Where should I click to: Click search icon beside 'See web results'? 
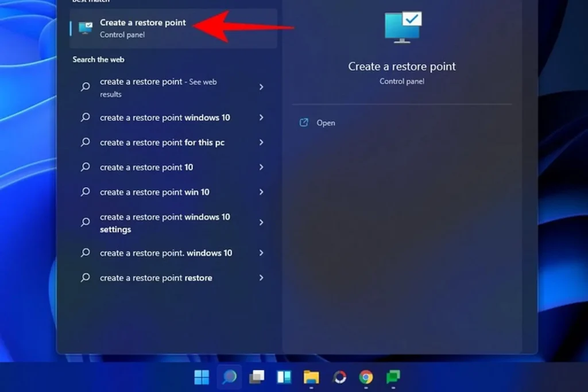point(85,87)
